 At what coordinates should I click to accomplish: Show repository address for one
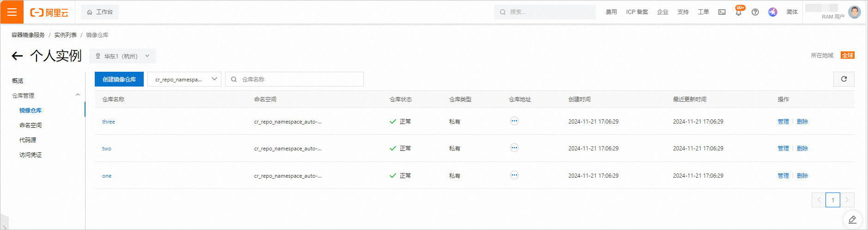(514, 175)
